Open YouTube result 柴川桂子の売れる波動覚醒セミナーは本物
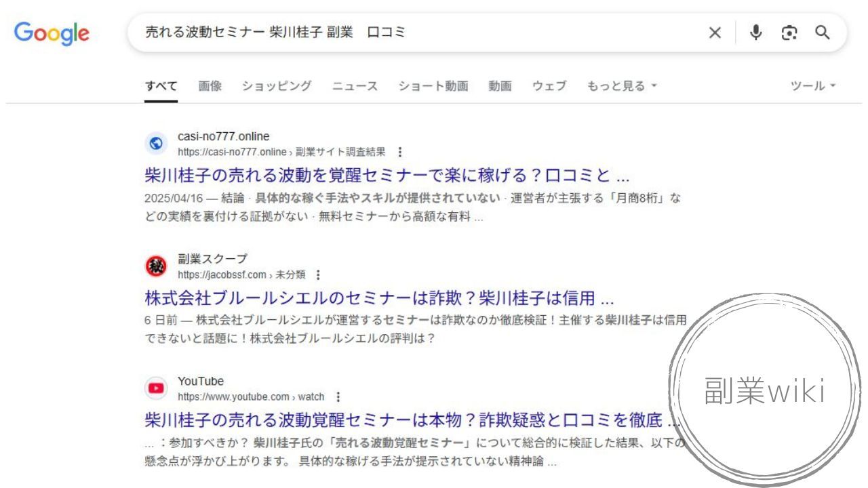 413,420
